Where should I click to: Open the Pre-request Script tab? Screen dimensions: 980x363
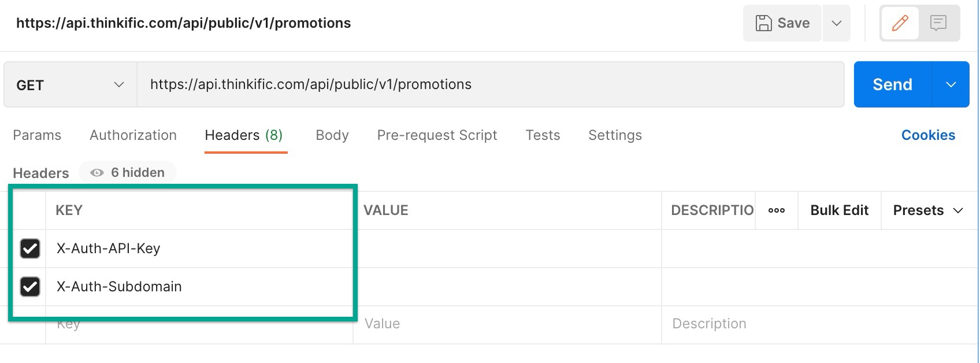(x=437, y=135)
